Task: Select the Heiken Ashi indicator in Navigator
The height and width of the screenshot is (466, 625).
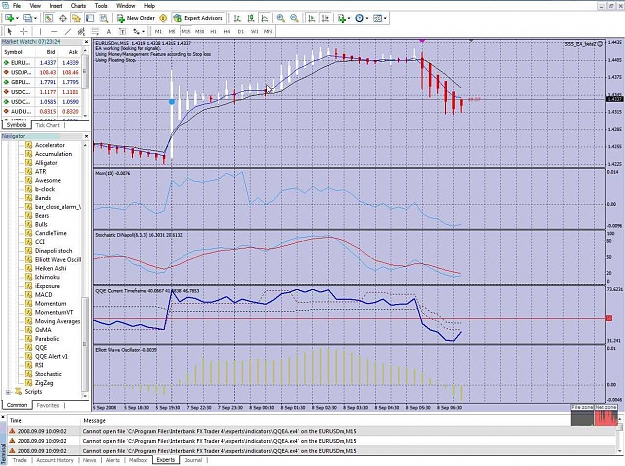Action: (50, 268)
